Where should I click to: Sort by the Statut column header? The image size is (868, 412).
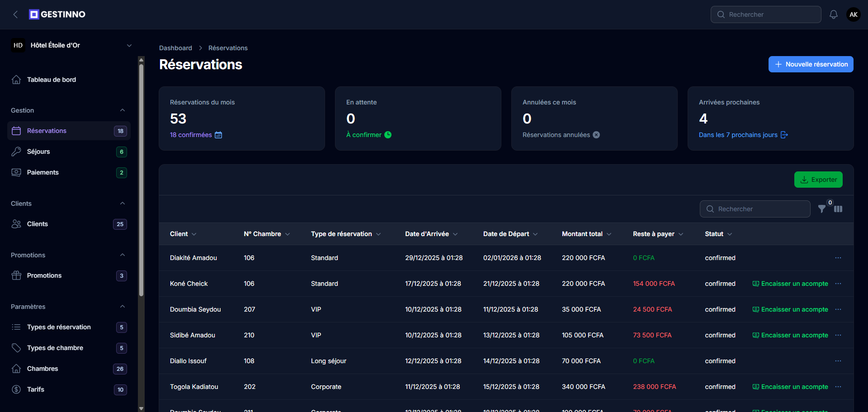click(x=718, y=234)
